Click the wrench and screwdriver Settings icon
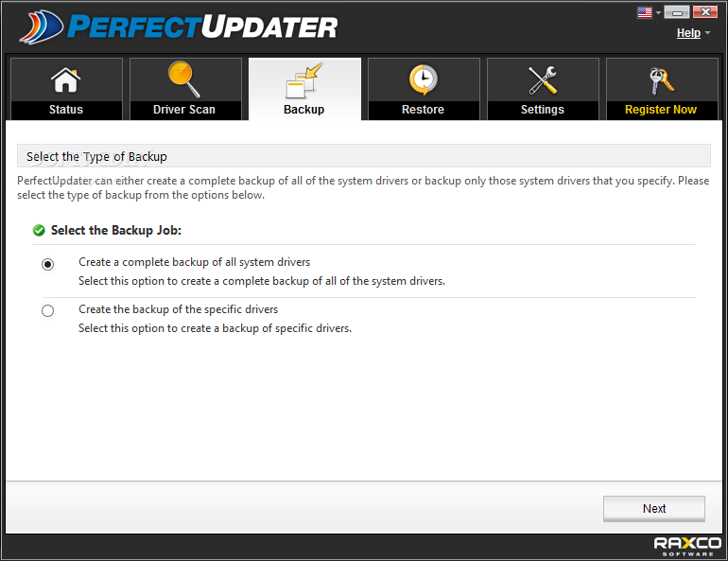This screenshot has width=728, height=561. [543, 79]
